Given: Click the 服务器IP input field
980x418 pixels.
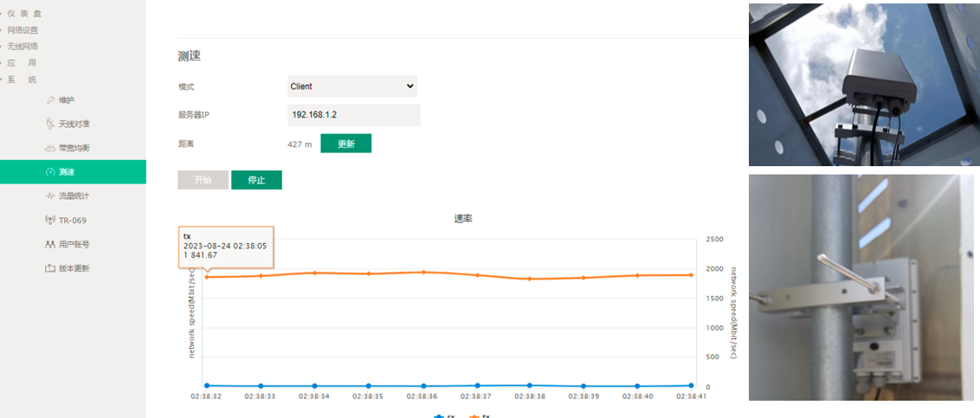Looking at the screenshot, I should click(x=353, y=115).
